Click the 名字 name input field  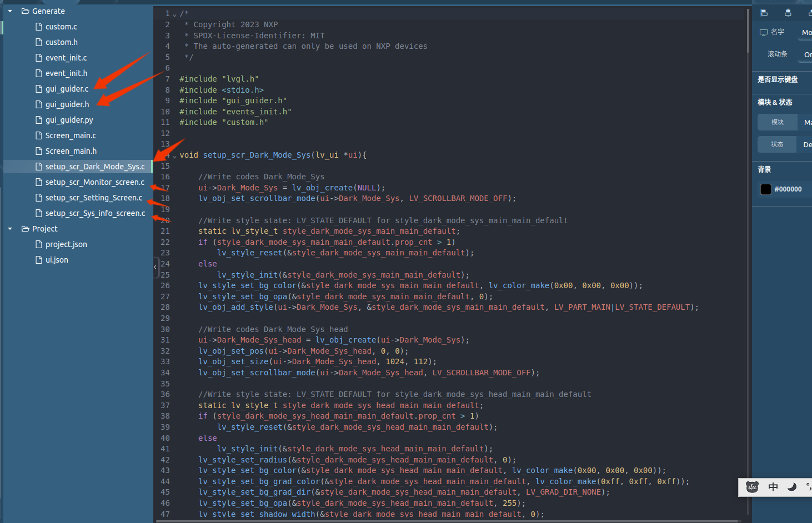point(804,32)
